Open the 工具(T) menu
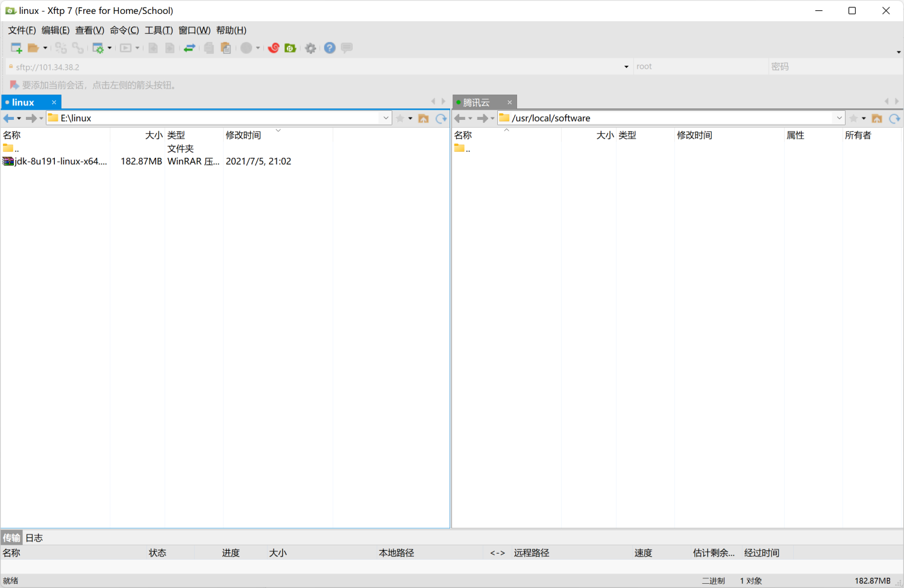This screenshot has height=588, width=904. [159, 30]
